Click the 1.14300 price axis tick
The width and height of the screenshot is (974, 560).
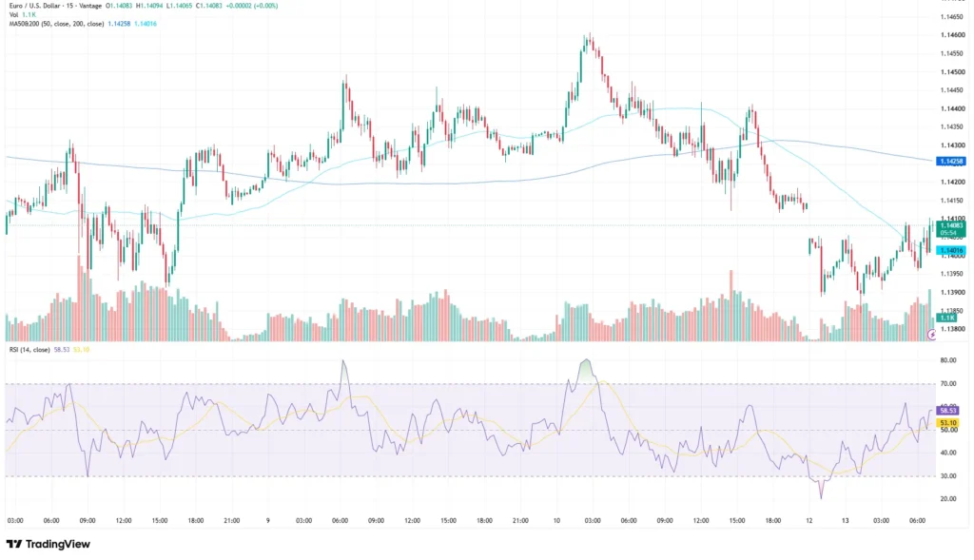click(x=951, y=145)
